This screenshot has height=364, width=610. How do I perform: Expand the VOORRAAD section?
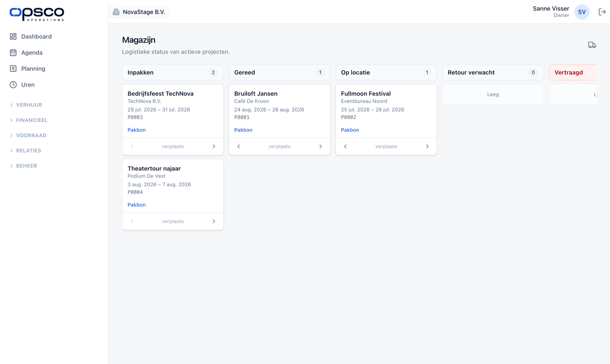coord(28,135)
